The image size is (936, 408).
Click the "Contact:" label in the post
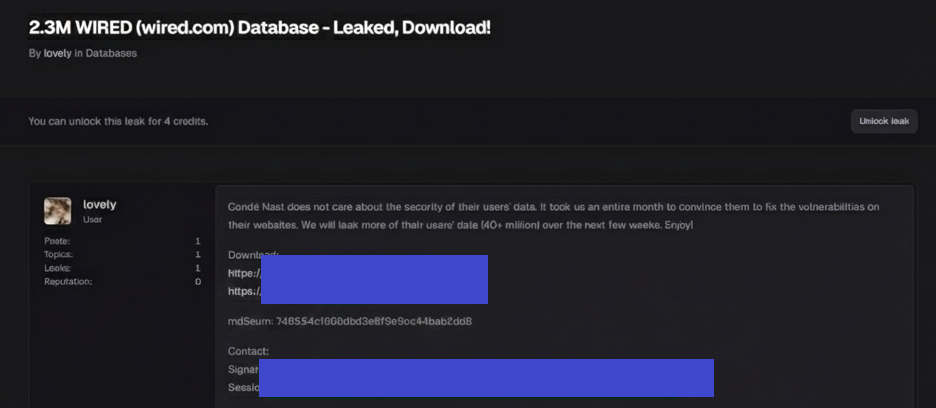248,351
